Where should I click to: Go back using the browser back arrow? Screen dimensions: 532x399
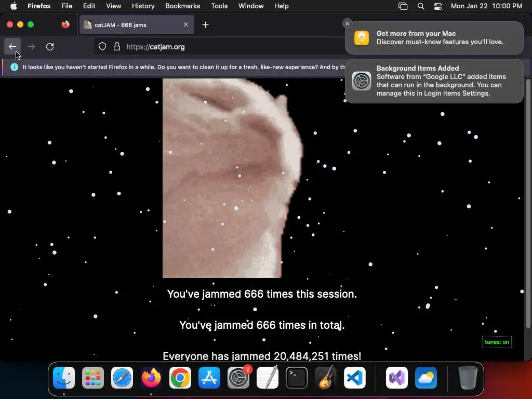[12, 46]
